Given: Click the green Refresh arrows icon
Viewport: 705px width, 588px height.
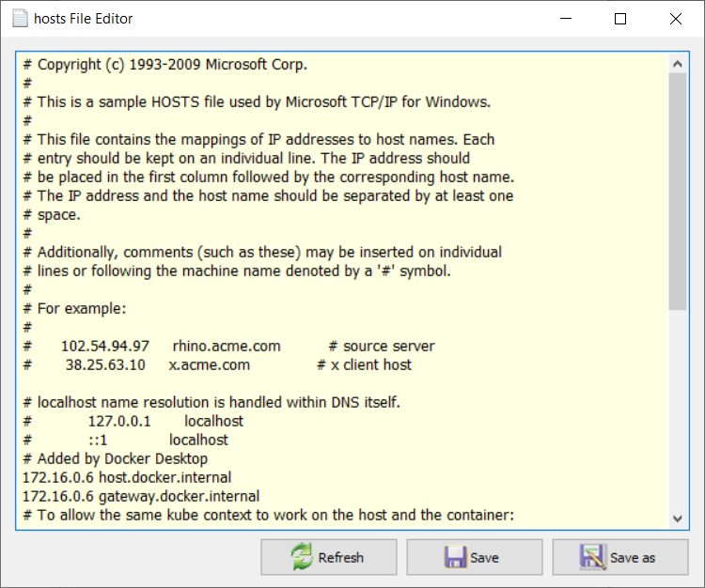Looking at the screenshot, I should [301, 557].
